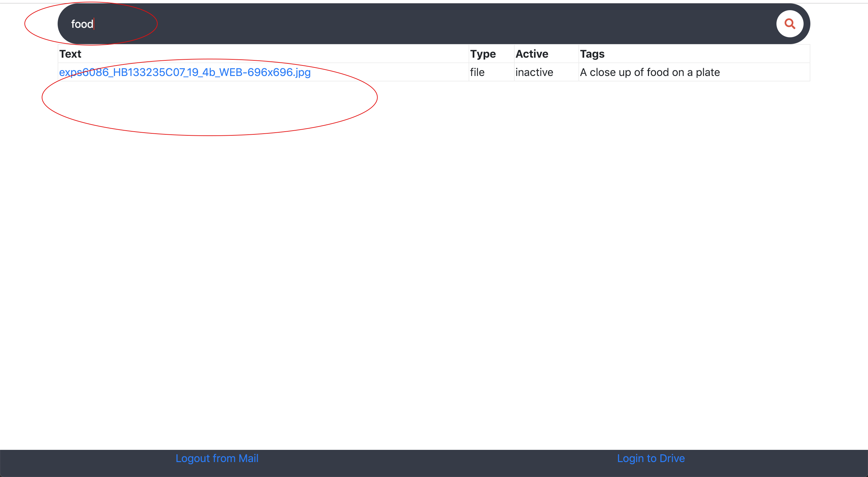The image size is (868, 477).
Task: Click the empty middle of the search bar
Action: (434, 24)
